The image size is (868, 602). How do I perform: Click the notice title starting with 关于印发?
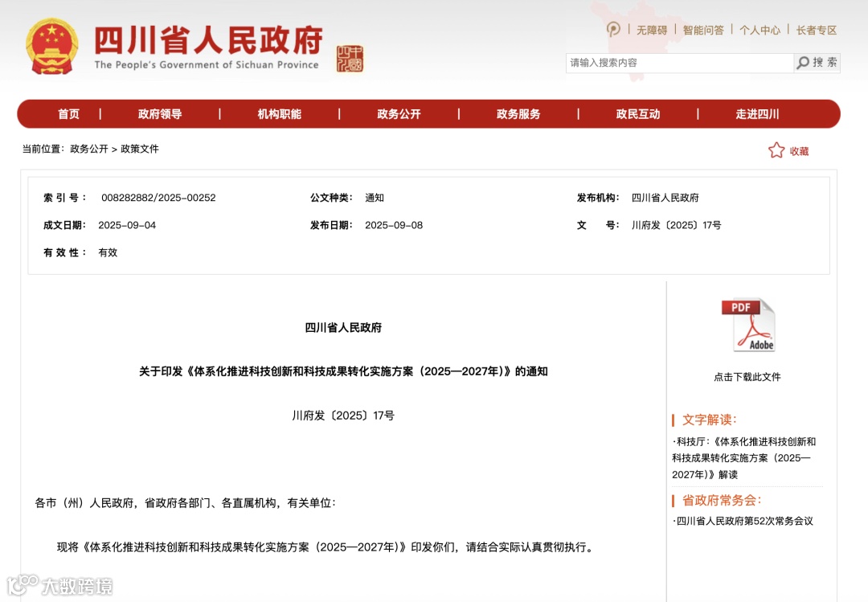tap(343, 371)
